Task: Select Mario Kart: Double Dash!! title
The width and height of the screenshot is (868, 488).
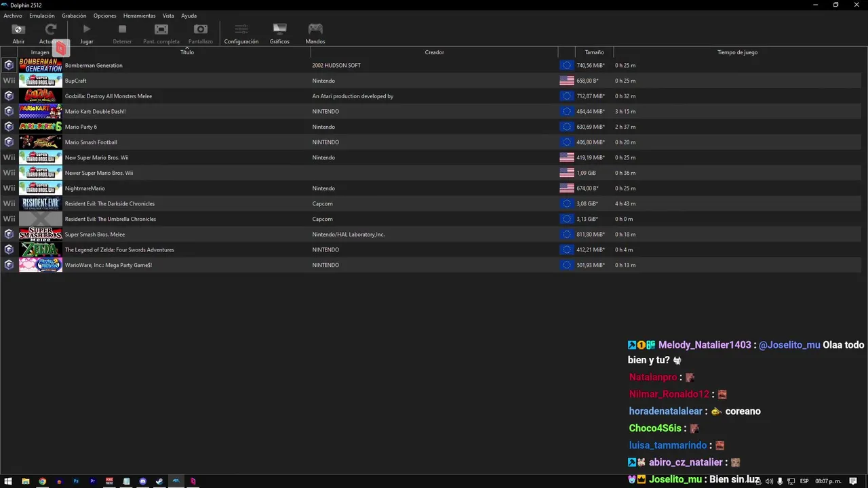Action: coord(95,111)
